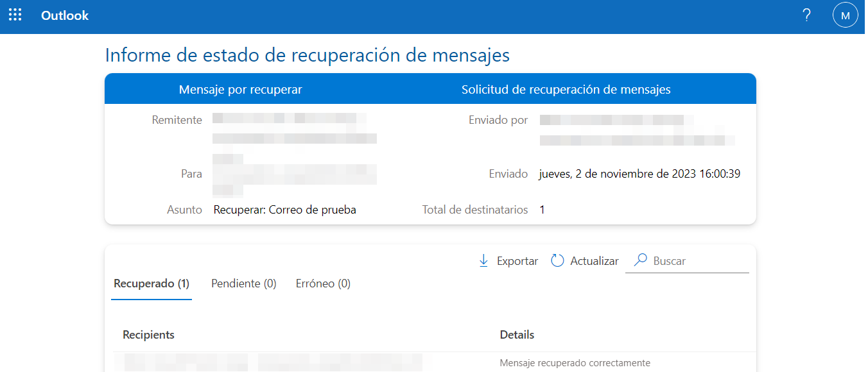Click the sent date 'jueves, 2 de noviembre'
The image size is (868, 372).
[639, 174]
